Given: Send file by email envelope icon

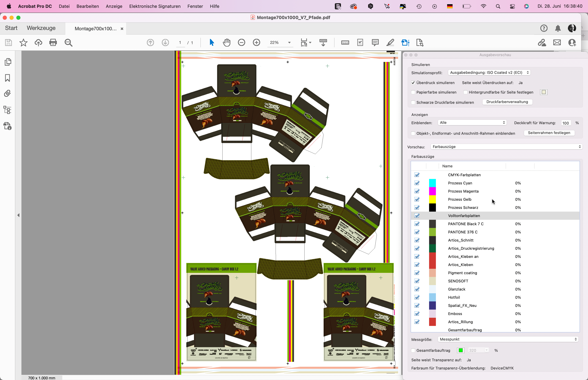Looking at the screenshot, I should [557, 43].
